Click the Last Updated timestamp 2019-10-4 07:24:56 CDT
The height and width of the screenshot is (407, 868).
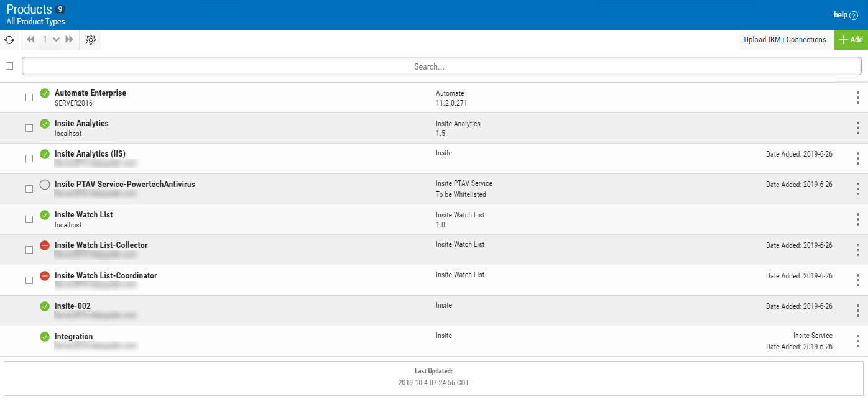tap(433, 383)
